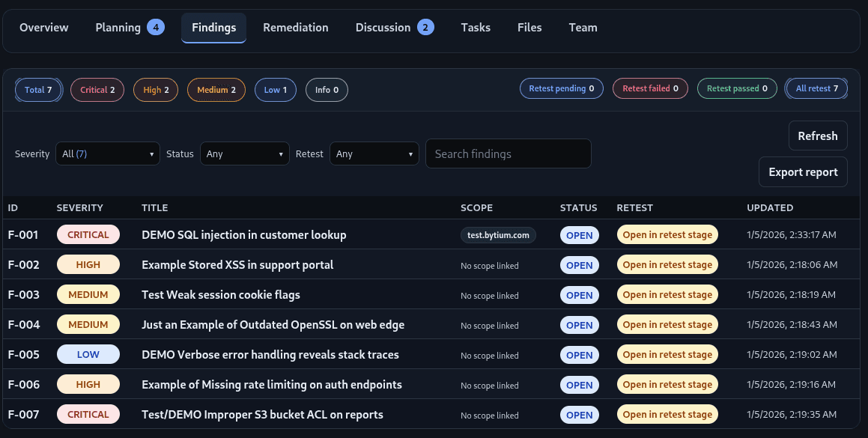
Task: Select the Low severity filter chip
Action: tap(275, 90)
